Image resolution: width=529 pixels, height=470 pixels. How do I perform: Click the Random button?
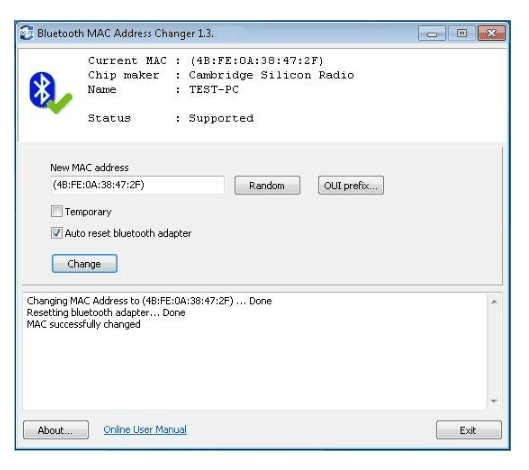pyautogui.click(x=267, y=185)
